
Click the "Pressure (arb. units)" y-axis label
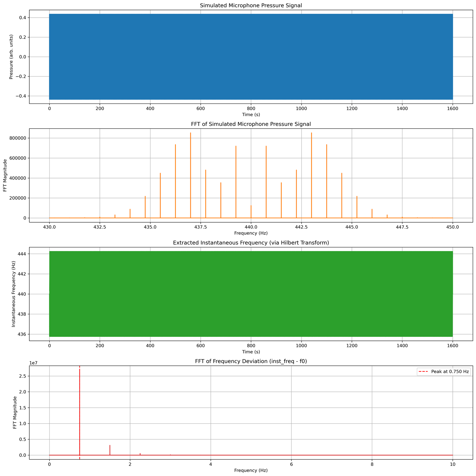[11, 57]
